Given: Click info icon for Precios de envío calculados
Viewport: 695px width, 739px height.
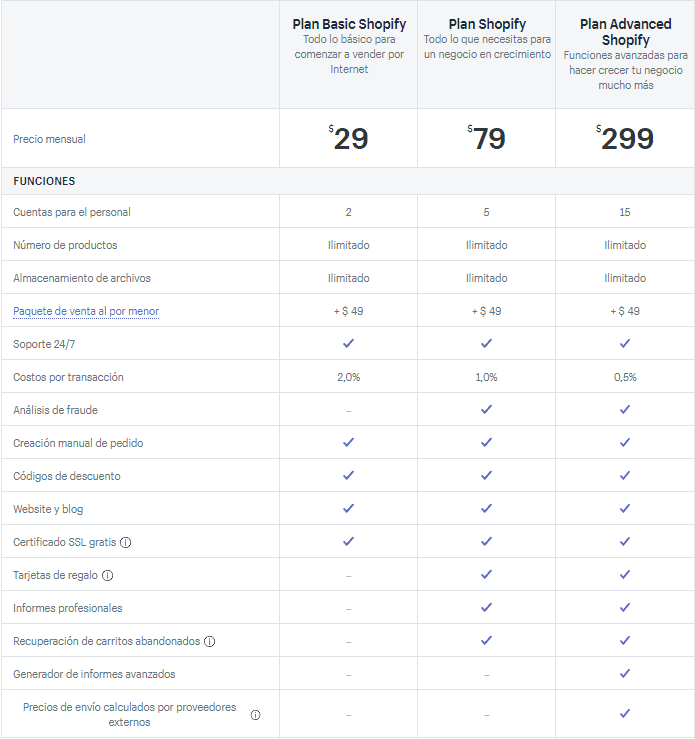Looking at the screenshot, I should click(x=255, y=715).
